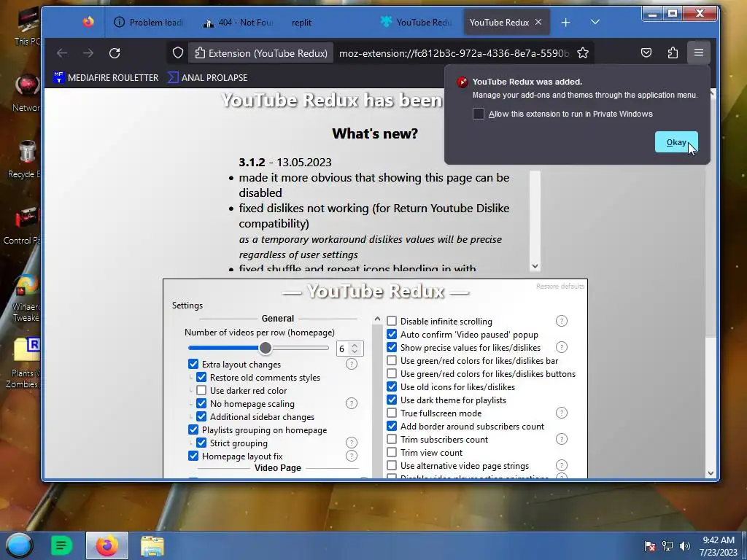Click Action Center flag tray icon

coord(650,546)
